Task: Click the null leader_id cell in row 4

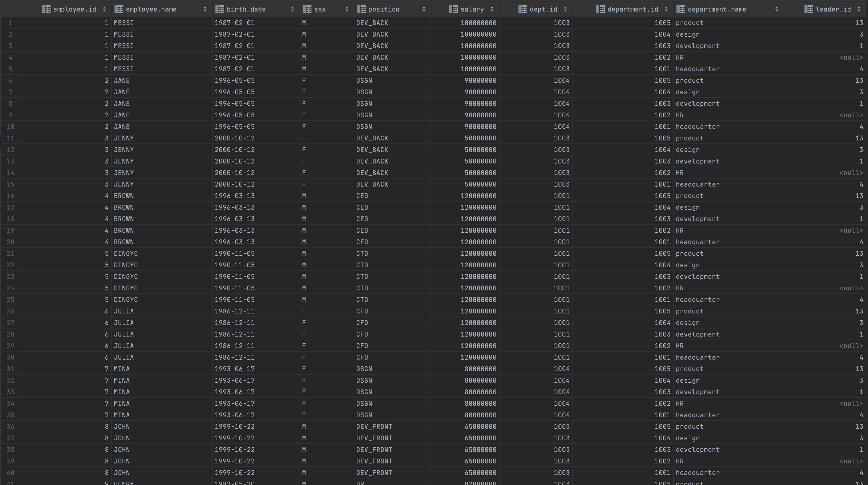Action: (851, 57)
